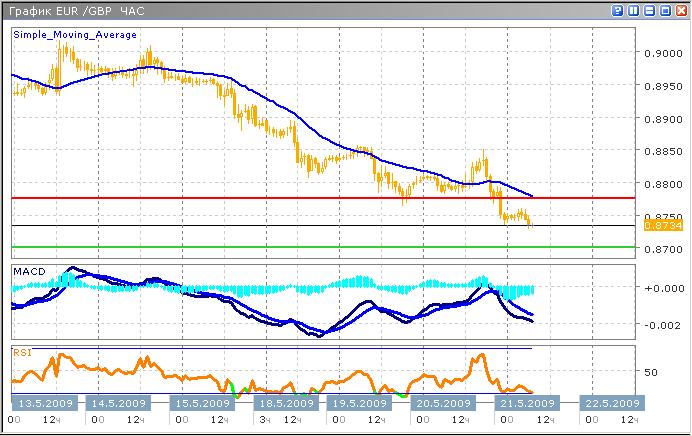
Task: Click the vertical split layout icon
Action: pos(633,10)
